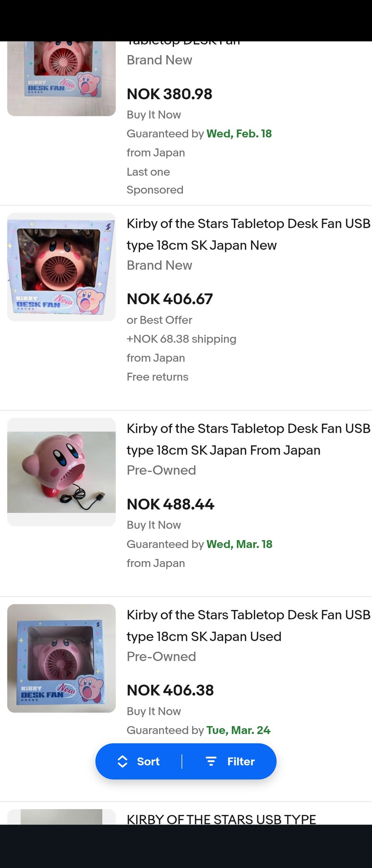Screen dimensions: 372x868
Task: Open the unboxed Kirby fan with USB cable photo
Action: [61, 472]
